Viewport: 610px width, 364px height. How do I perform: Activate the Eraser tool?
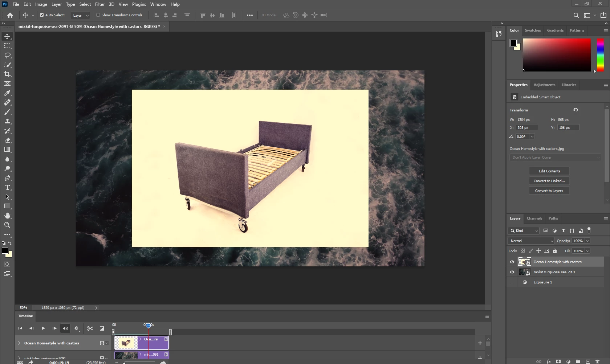7,140
